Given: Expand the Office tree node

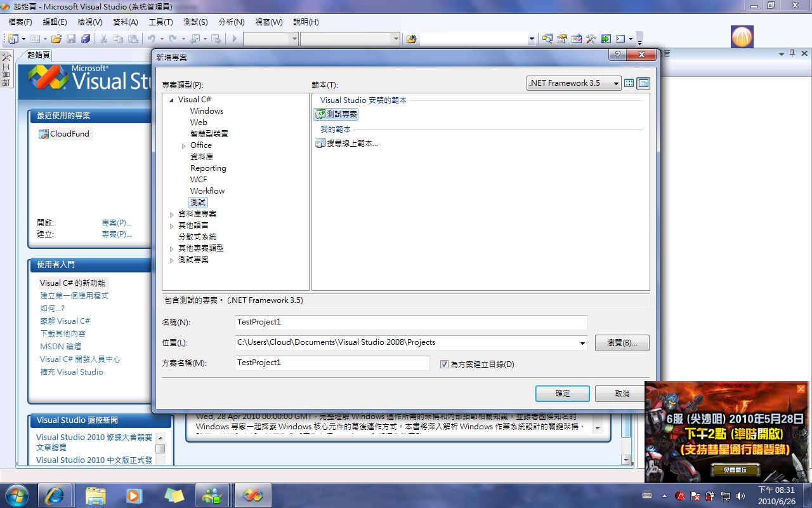Looking at the screenshot, I should point(184,145).
